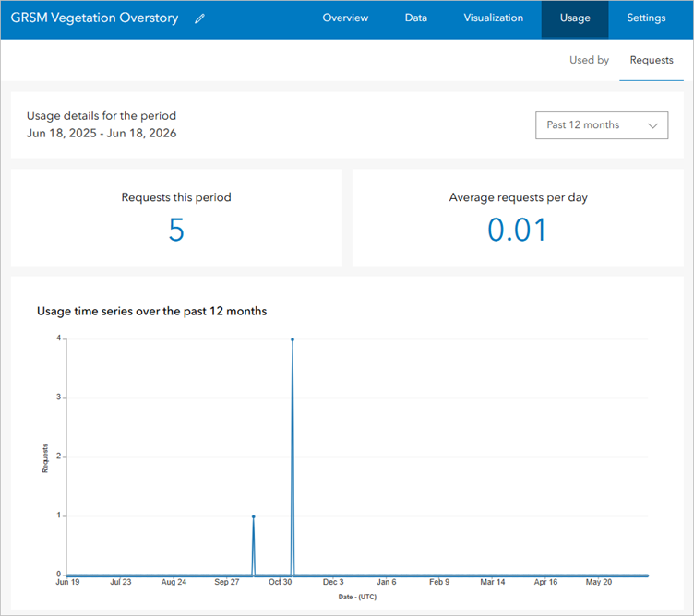
Task: Click the GRSM Vegetation Overstory title
Action: point(94,18)
